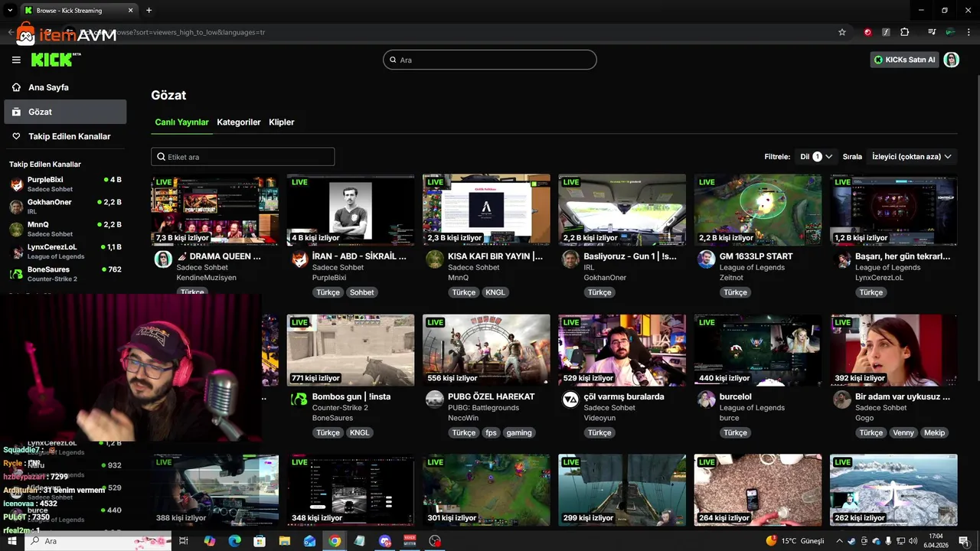Open KendineMuzisyen channel avatar
Viewport: 980px width, 551px height.
click(163, 259)
